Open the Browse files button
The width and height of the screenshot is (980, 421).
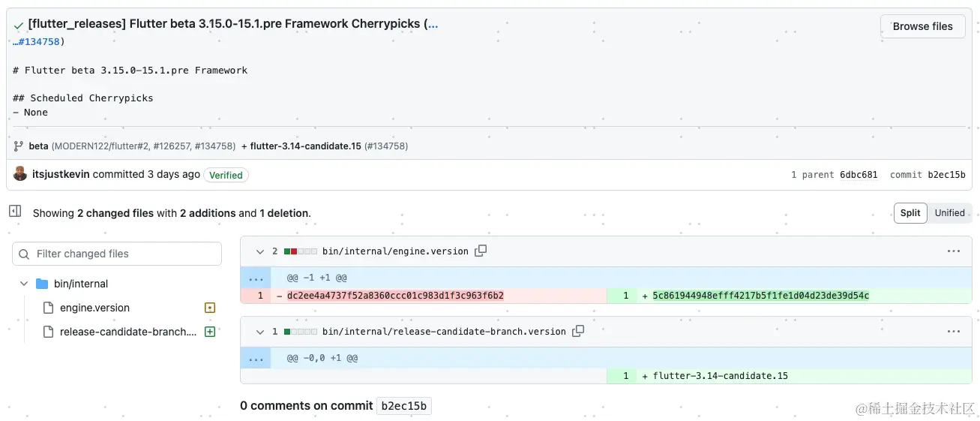pyautogui.click(x=922, y=26)
